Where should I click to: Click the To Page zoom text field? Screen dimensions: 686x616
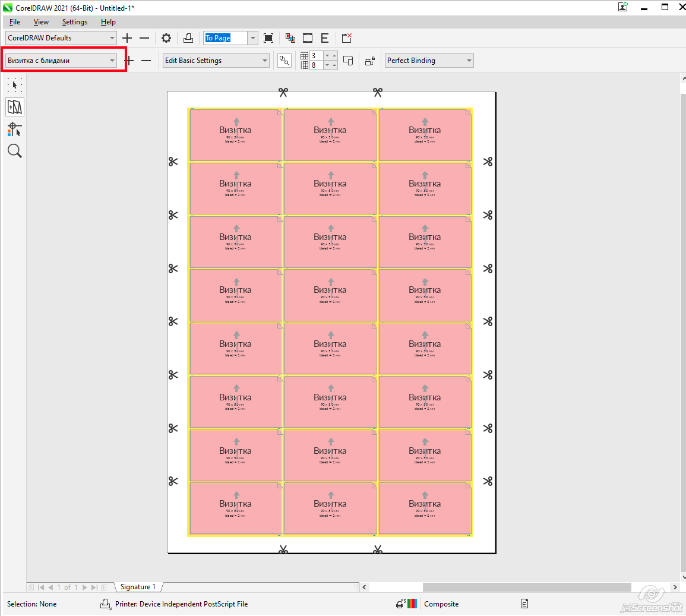[225, 38]
